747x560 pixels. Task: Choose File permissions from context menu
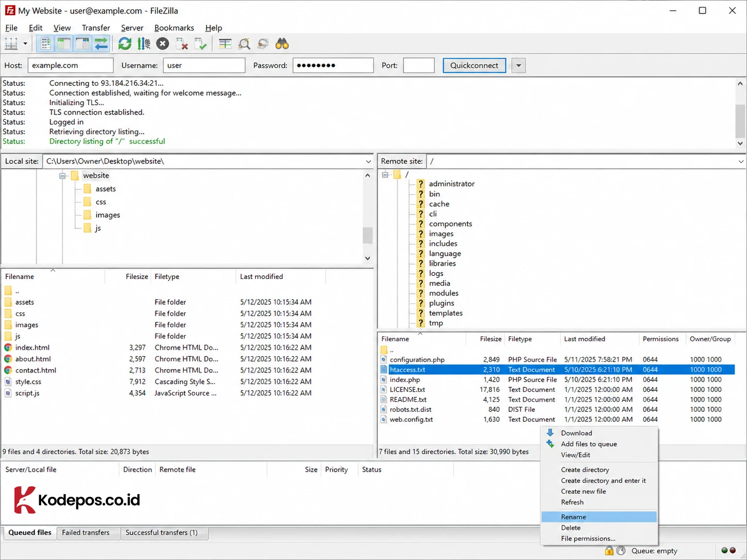[599, 538]
